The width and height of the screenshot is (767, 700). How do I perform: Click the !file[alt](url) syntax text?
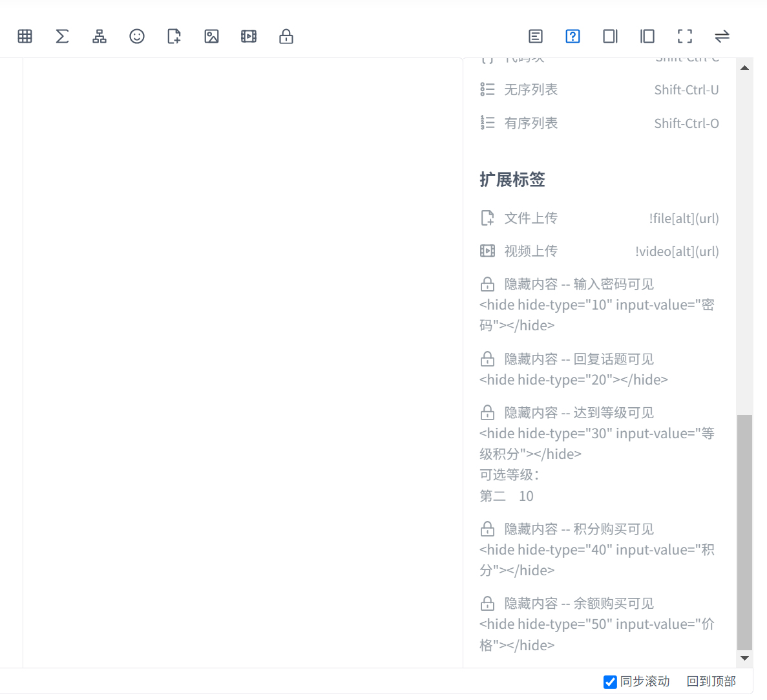click(x=684, y=218)
